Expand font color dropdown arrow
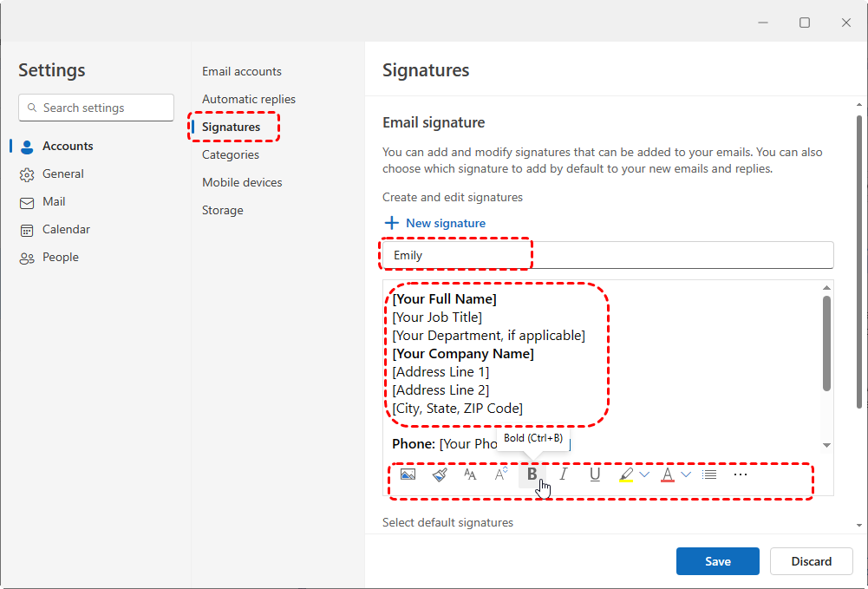Screen dimensions: 868x589 pos(686,474)
